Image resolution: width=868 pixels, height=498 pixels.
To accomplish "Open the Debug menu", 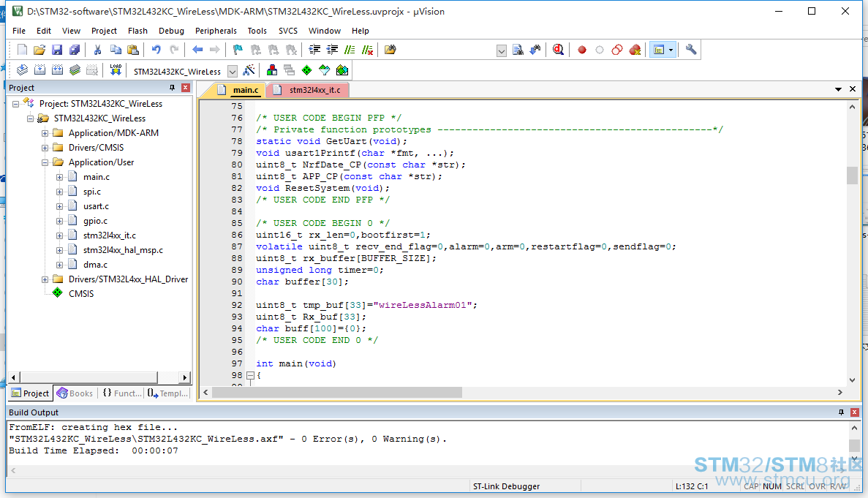I will [x=172, y=31].
